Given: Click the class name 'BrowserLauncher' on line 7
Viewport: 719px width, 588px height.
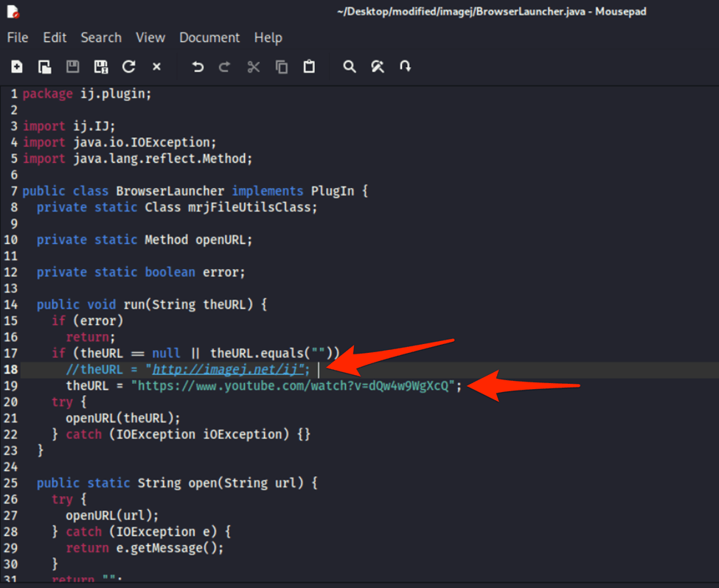Looking at the screenshot, I should point(170,191).
